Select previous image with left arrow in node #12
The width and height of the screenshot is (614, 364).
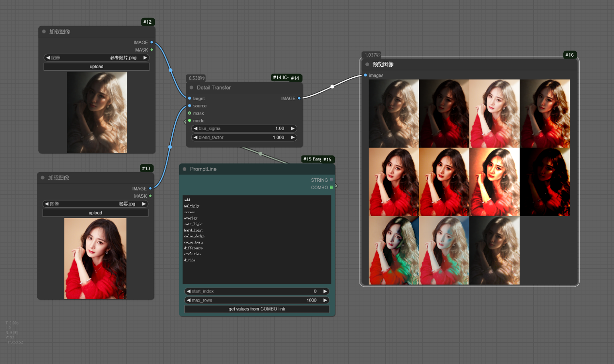click(x=48, y=58)
